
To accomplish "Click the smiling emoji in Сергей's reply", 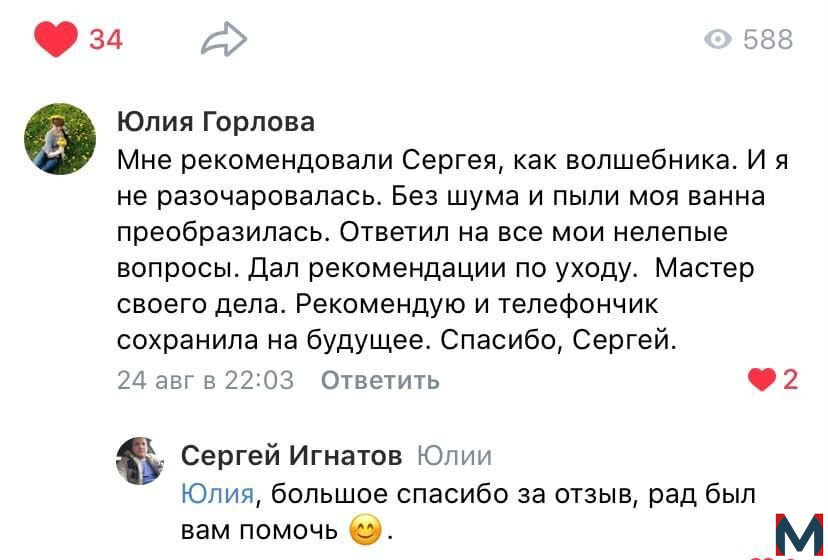I will click(365, 530).
